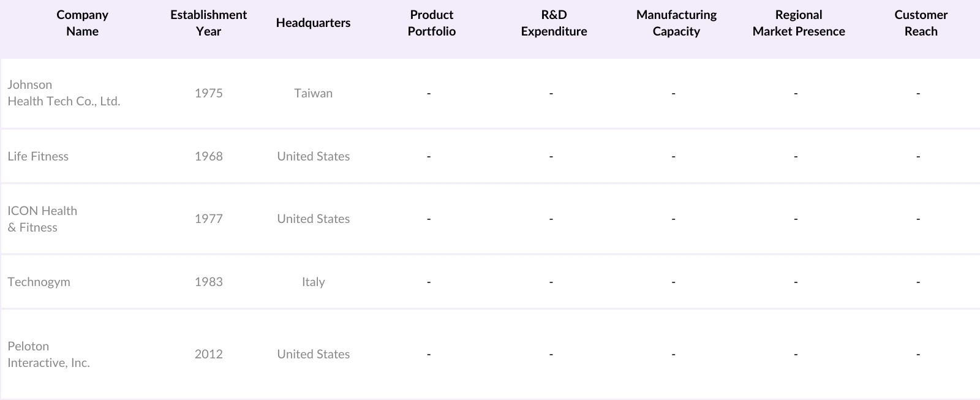Click the Customer Reach column header
Viewport: 980px width, 400px height.
pyautogui.click(x=921, y=23)
